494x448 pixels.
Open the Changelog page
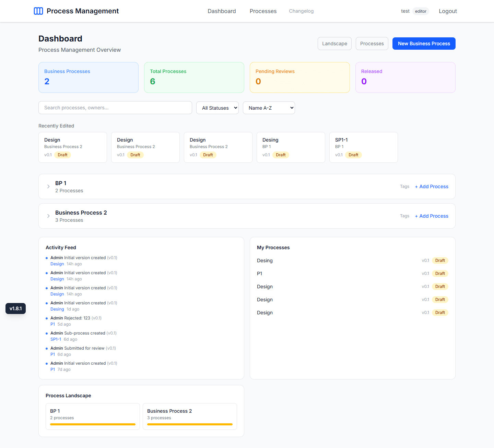pyautogui.click(x=301, y=11)
